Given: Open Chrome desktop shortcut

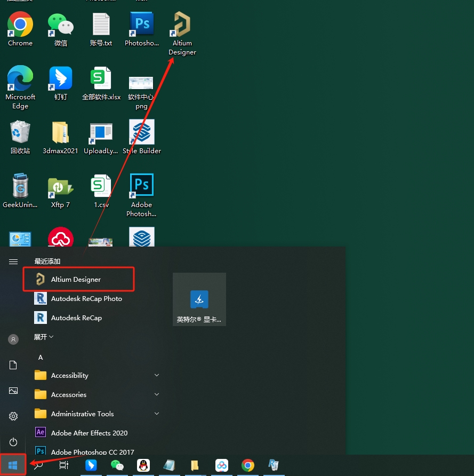Looking at the screenshot, I should point(20,29).
